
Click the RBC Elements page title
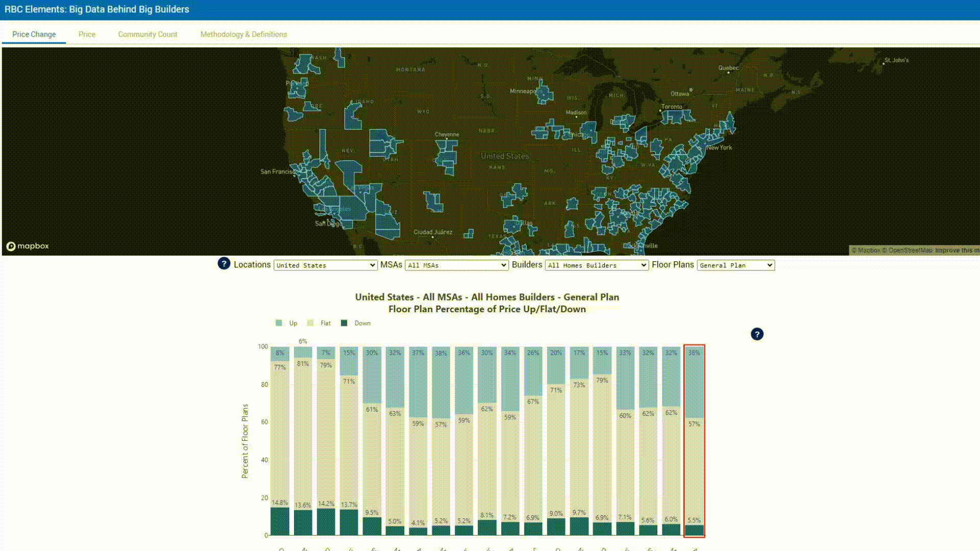96,9
